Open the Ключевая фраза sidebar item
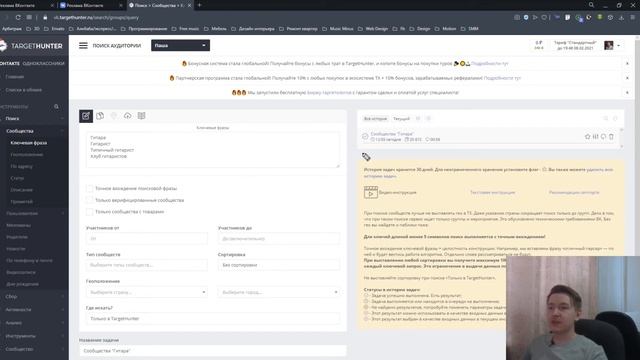Image resolution: width=640 pixels, height=360 pixels. point(29,143)
